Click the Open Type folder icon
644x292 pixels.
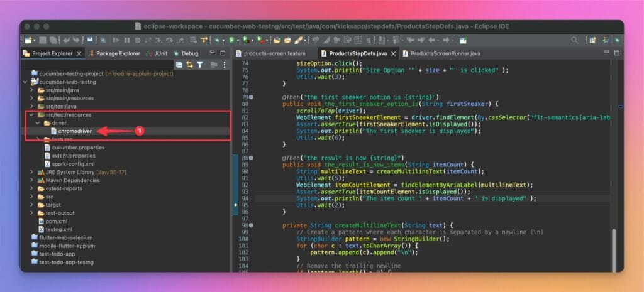click(277, 40)
